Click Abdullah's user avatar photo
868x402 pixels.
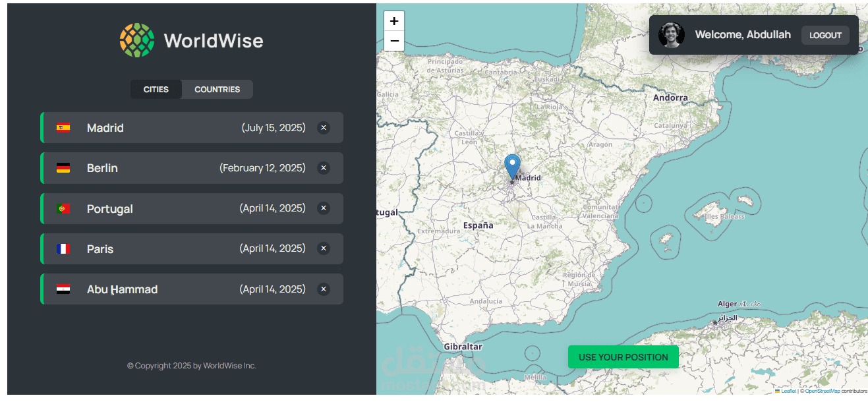tap(671, 35)
